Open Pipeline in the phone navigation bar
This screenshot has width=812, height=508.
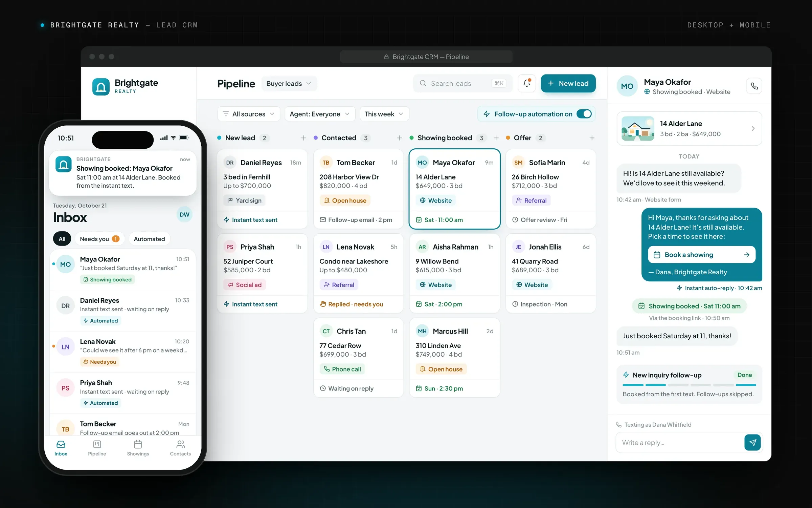[x=97, y=448]
